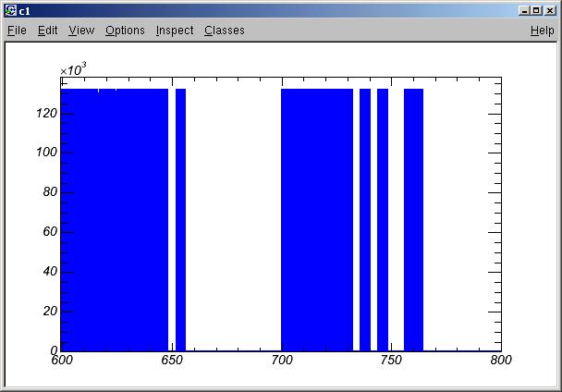Select the y-axis label 20
This screenshot has height=392, width=562.
point(50,311)
